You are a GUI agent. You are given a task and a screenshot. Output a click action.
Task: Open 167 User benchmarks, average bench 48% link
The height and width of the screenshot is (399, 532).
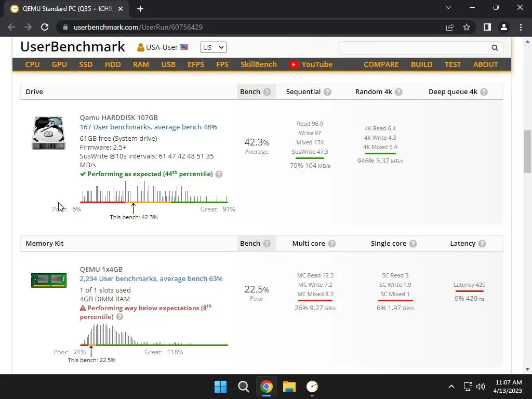[x=148, y=127]
